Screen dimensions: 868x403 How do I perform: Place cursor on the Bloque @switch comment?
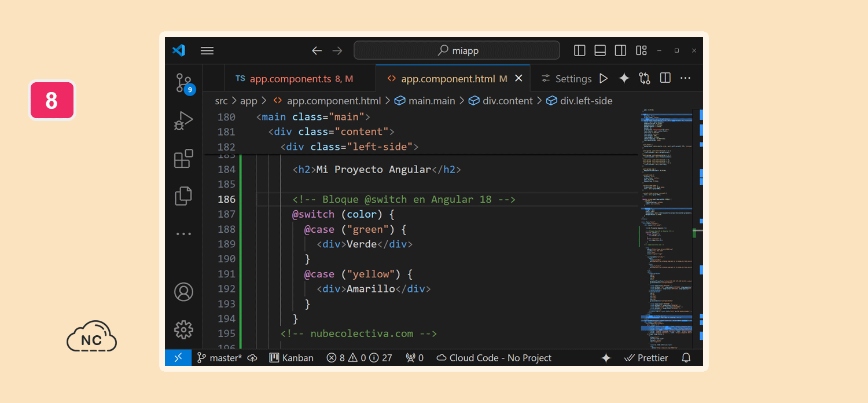click(404, 199)
